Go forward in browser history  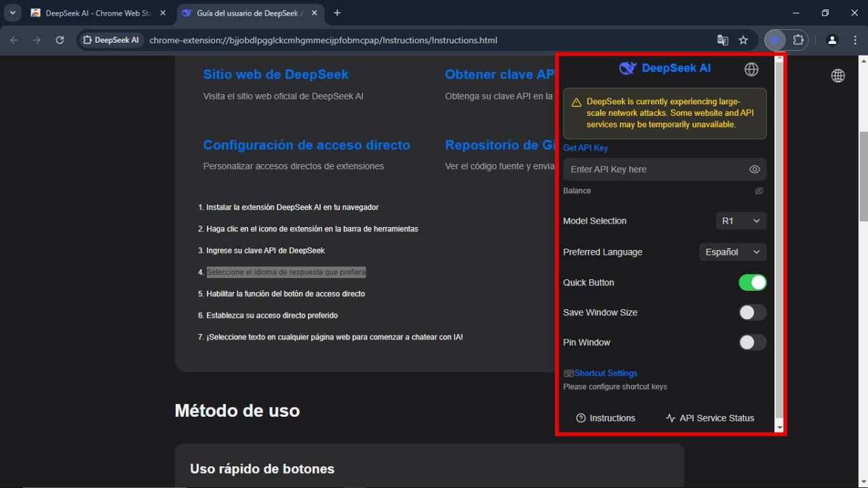[x=37, y=40]
